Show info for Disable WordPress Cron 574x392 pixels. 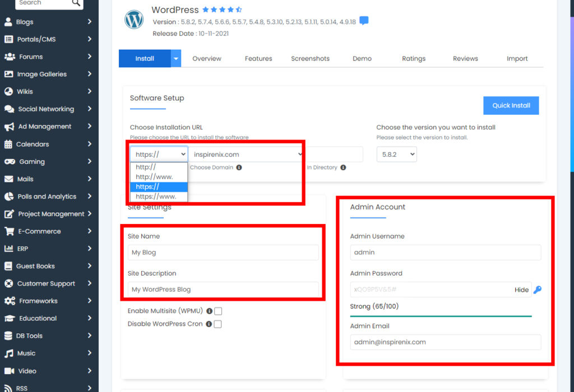pos(209,324)
